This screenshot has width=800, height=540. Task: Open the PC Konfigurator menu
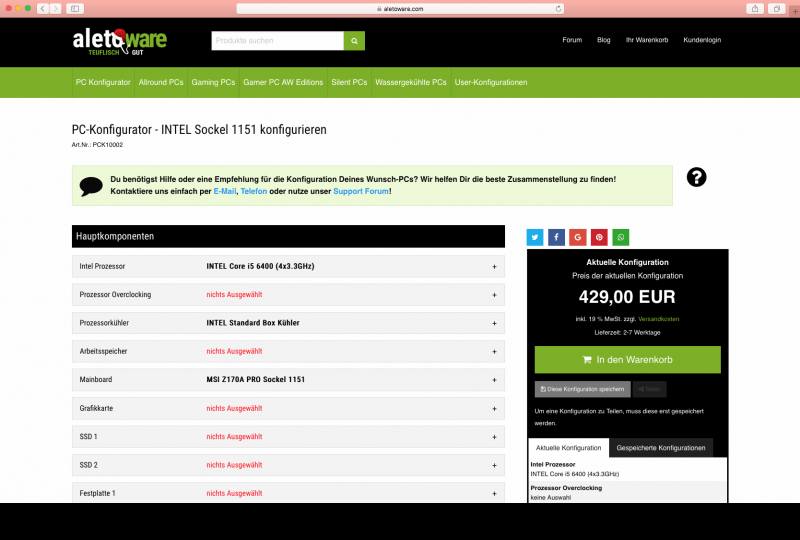(103, 82)
